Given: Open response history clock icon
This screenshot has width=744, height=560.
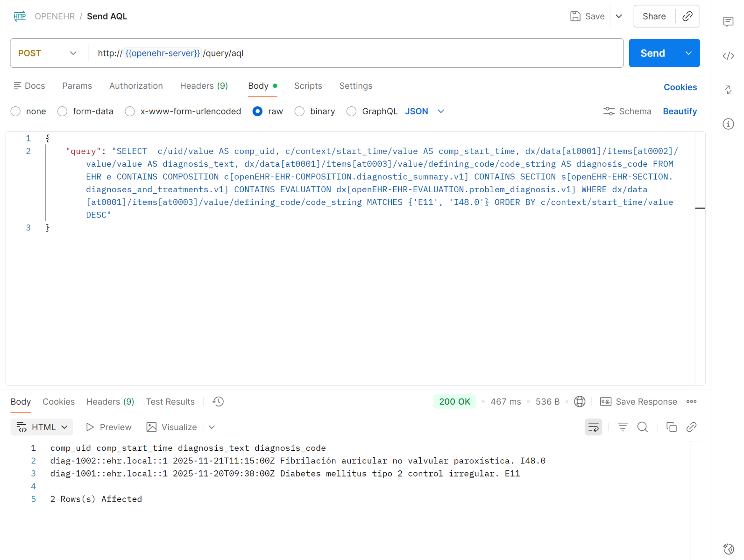Looking at the screenshot, I should (x=218, y=402).
